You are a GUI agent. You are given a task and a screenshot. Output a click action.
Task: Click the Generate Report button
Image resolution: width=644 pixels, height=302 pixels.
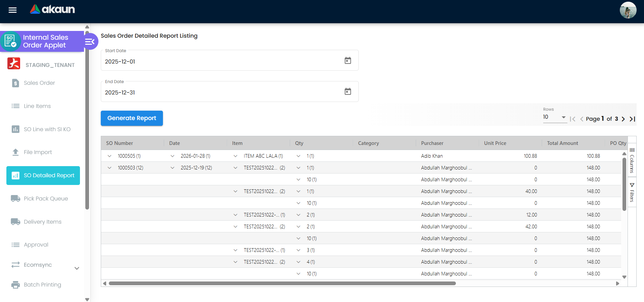tap(132, 118)
